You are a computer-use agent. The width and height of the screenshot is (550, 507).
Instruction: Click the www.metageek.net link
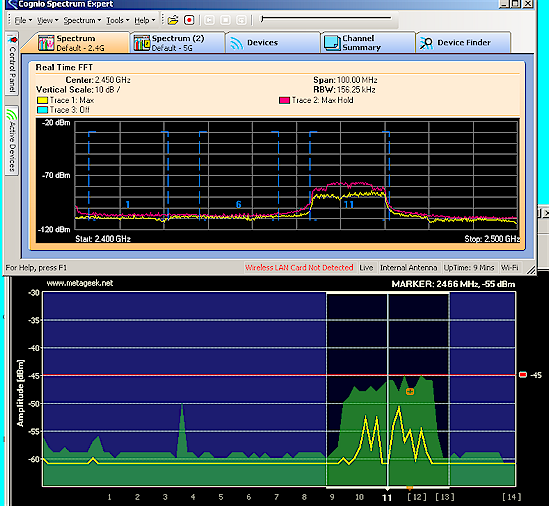[x=80, y=283]
